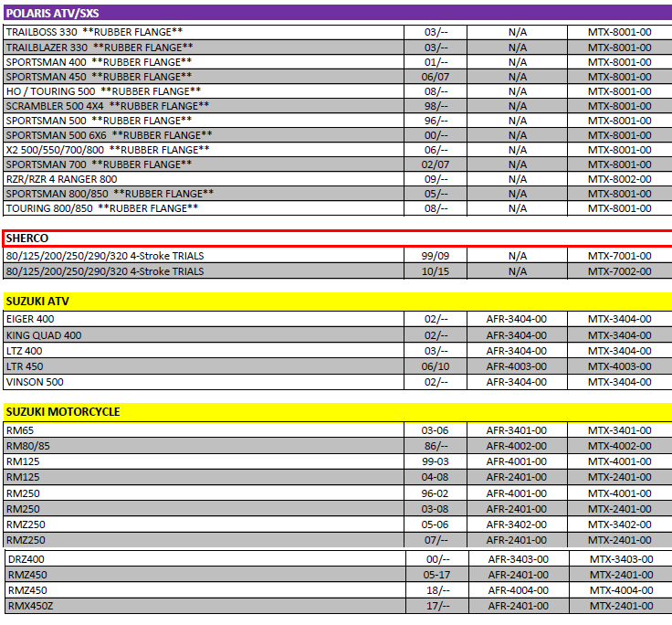The height and width of the screenshot is (625, 672).
Task: Click the 99/09 year cell
Action: 436,256
